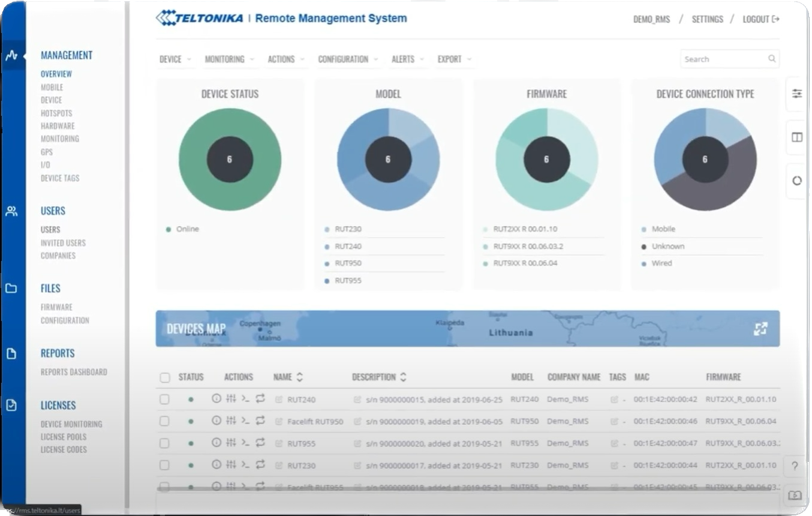Click the RUT955 legend dot under Model
This screenshot has width=812, height=516.
(x=327, y=281)
